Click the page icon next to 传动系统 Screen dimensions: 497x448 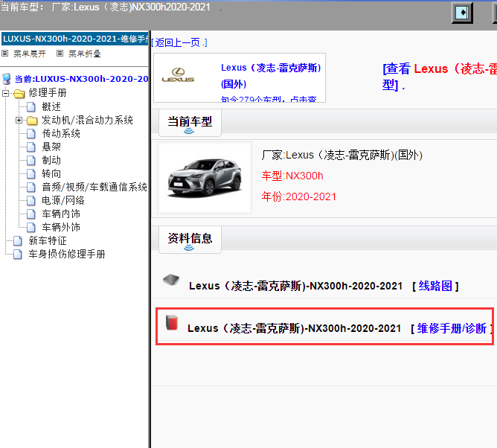click(x=31, y=134)
